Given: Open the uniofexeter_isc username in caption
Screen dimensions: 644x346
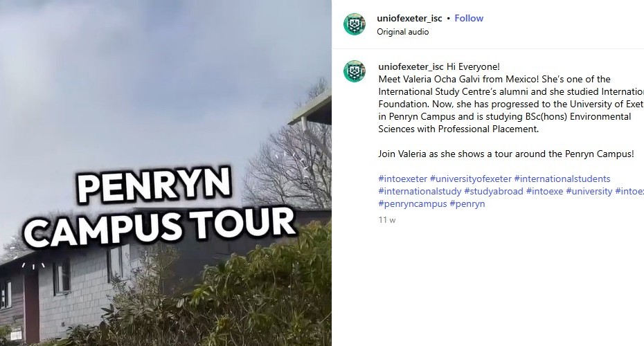Looking at the screenshot, I should pyautogui.click(x=411, y=66).
